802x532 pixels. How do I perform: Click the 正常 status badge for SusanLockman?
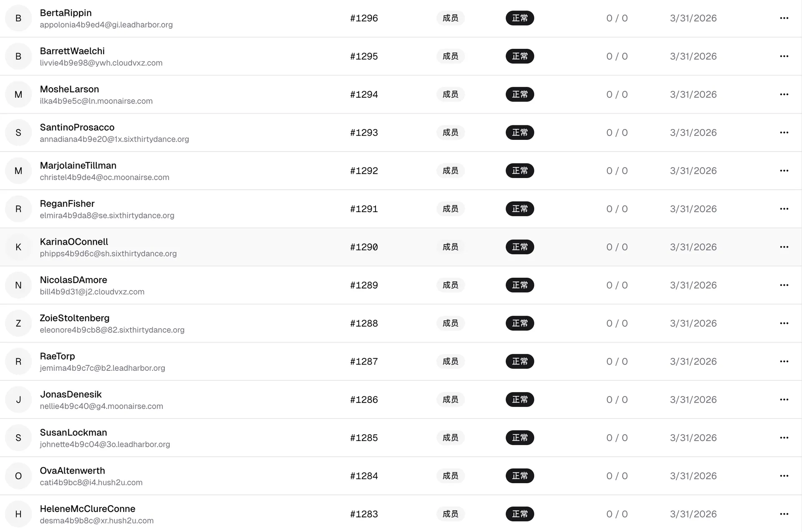tap(520, 438)
